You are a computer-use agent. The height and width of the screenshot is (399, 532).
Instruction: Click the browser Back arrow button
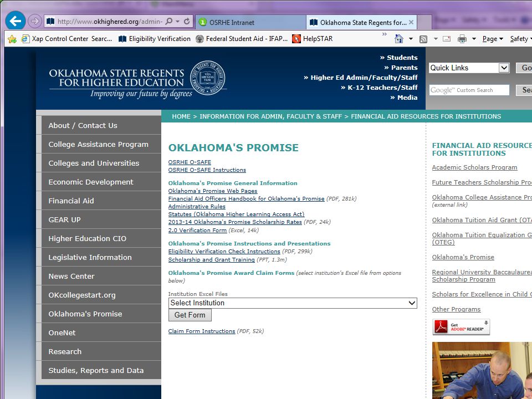(16, 21)
